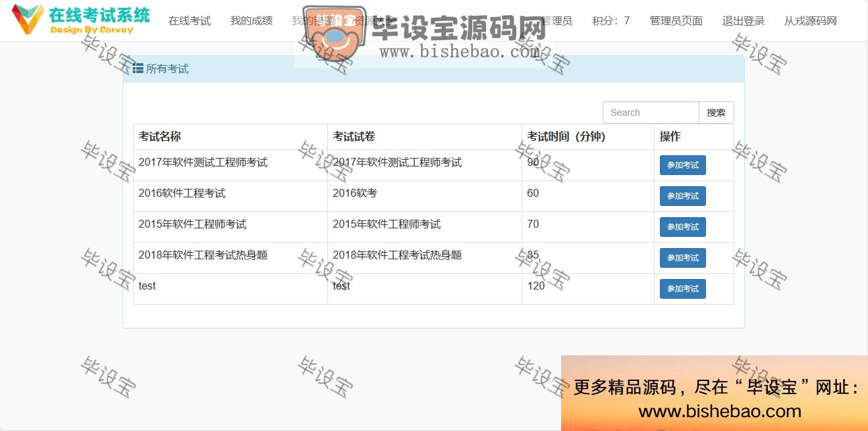Image resolution: width=868 pixels, height=431 pixels.
Task: Click the 所有考试 panel title
Action: tap(167, 68)
